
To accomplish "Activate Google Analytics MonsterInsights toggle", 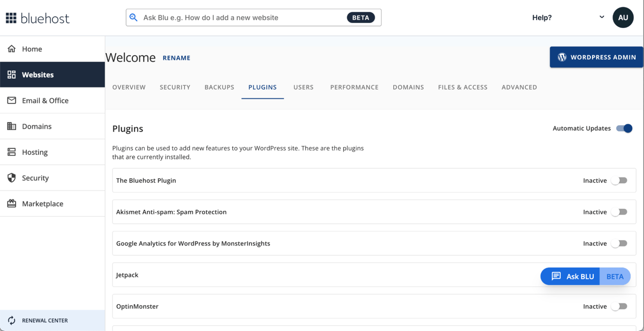I will (619, 244).
